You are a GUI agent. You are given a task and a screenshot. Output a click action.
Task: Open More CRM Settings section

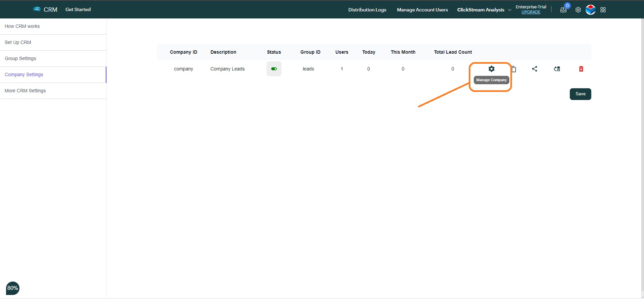[x=53, y=91]
